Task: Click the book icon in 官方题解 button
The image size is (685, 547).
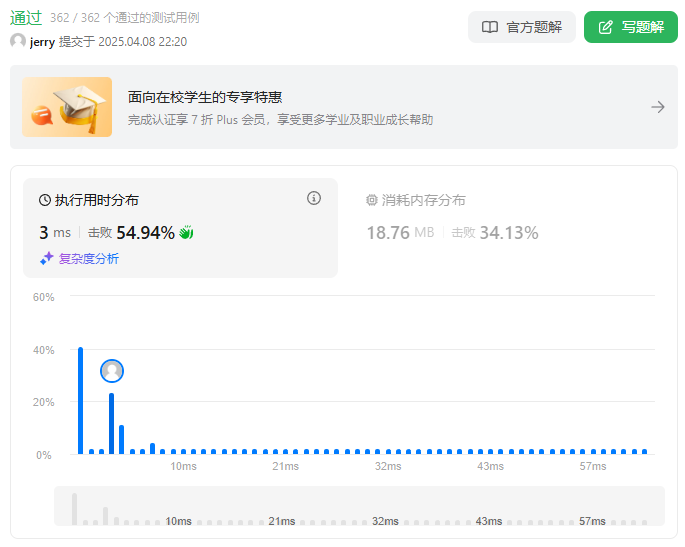Action: tap(490, 27)
